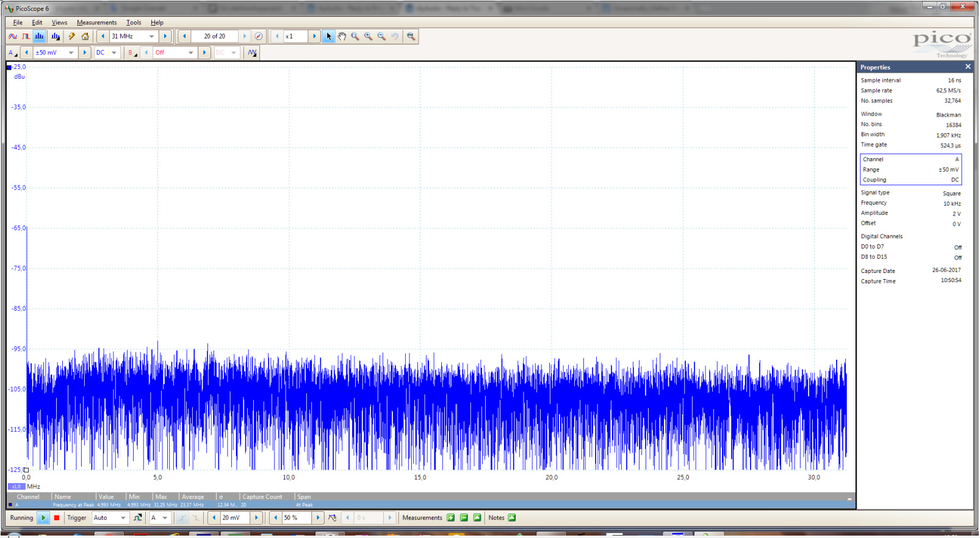Image resolution: width=980 pixels, height=538 pixels.
Task: Open the Trigger mode Auto dropdown
Action: [110, 518]
